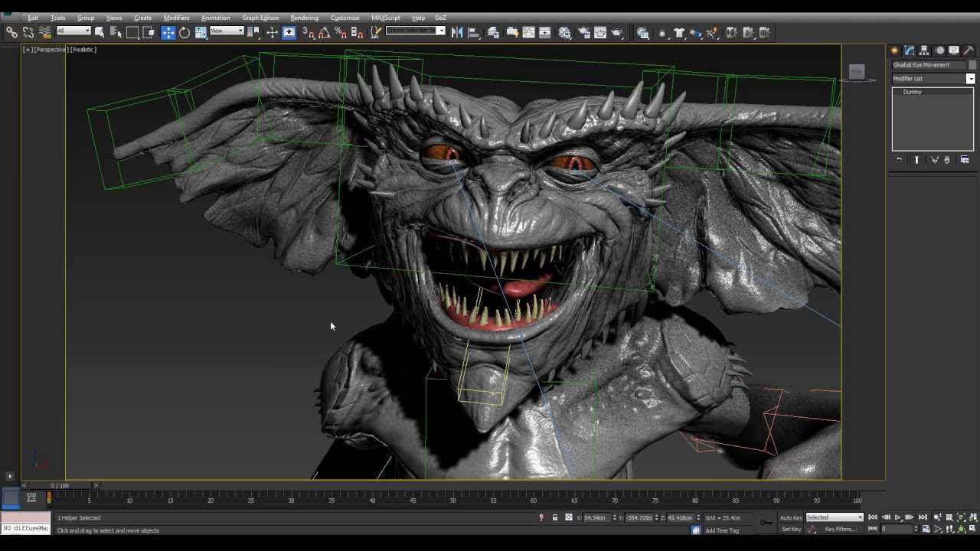Open the Edit menu
Viewport: 980px width, 551px height.
tap(33, 18)
